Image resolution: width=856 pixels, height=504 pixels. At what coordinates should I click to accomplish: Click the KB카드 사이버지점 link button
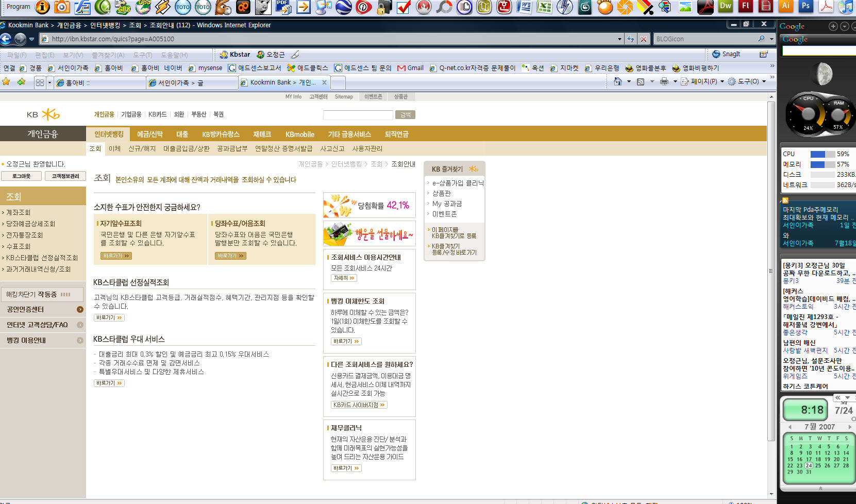(x=359, y=405)
